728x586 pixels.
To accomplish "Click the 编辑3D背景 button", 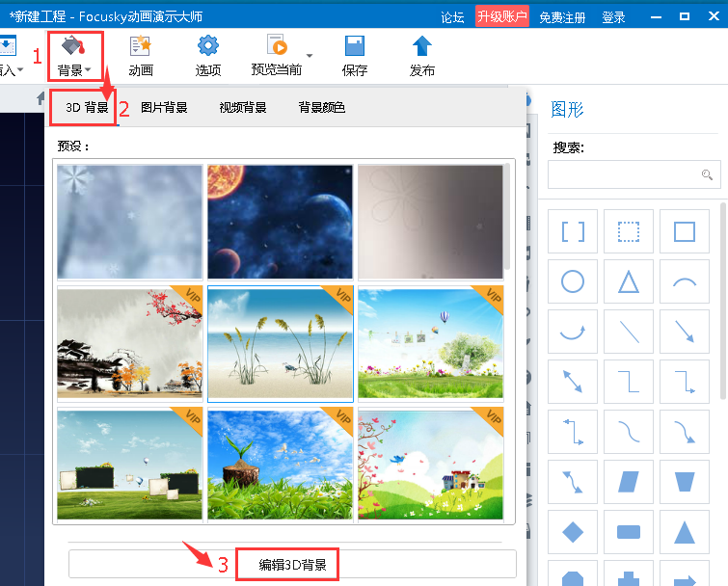I will coord(292,565).
